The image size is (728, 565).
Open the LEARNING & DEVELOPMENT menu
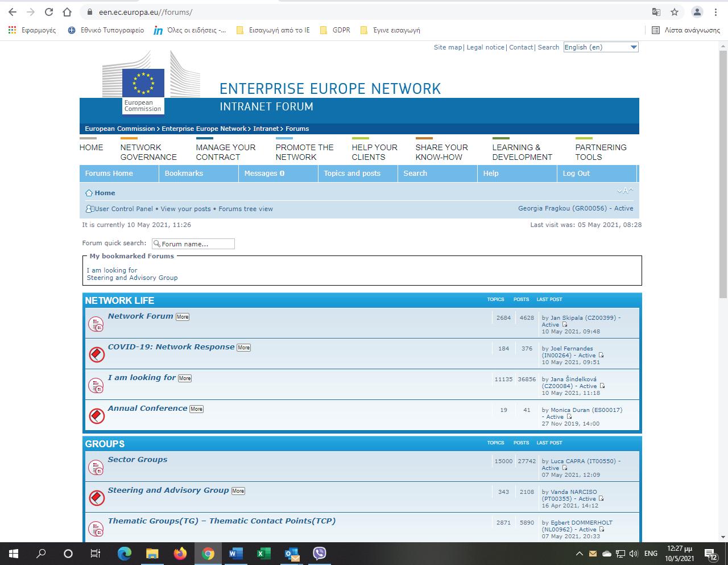[523, 152]
